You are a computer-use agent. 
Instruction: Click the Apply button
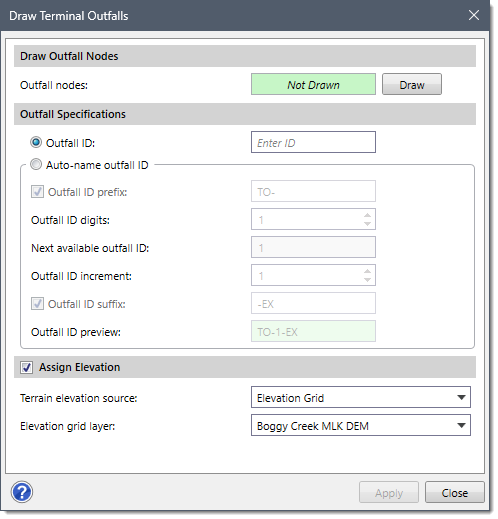[389, 492]
